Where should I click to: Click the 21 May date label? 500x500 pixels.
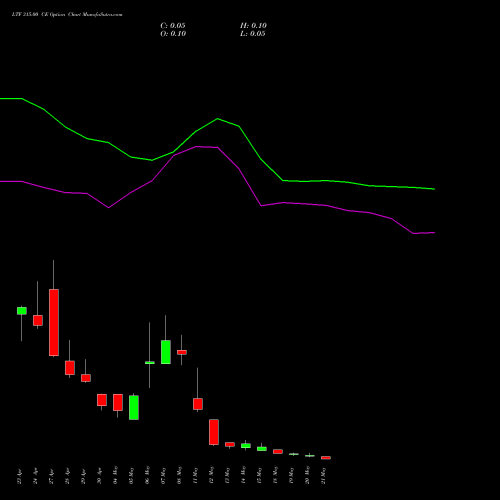(324, 475)
